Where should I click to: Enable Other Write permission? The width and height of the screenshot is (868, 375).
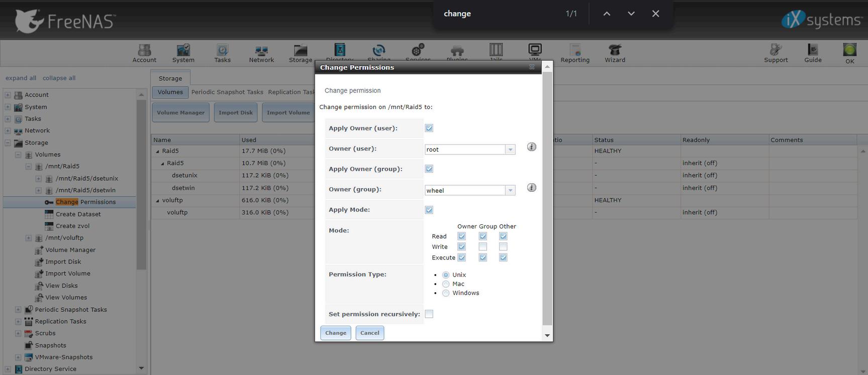pos(503,246)
